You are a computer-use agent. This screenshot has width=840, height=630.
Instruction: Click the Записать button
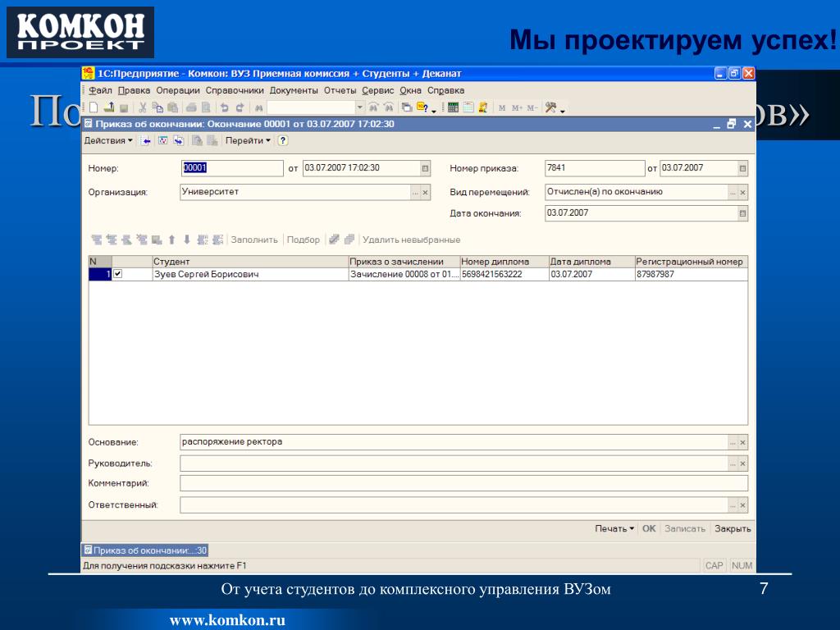tap(685, 528)
